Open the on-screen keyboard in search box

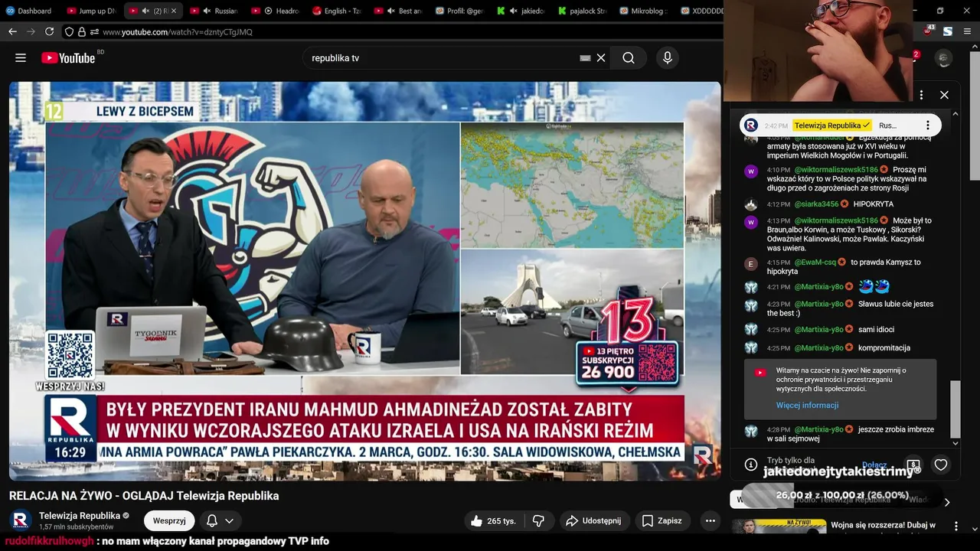coord(585,58)
